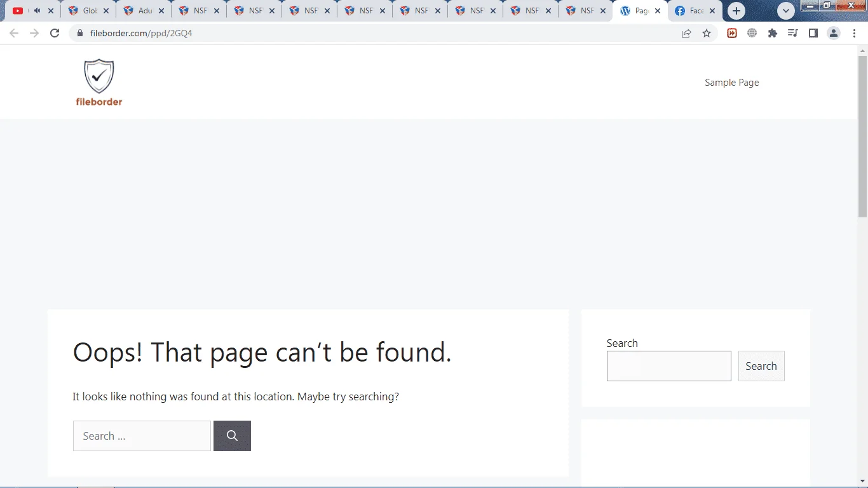This screenshot has width=868, height=488.
Task: Open the tab titled "Adu"
Action: [x=144, y=11]
